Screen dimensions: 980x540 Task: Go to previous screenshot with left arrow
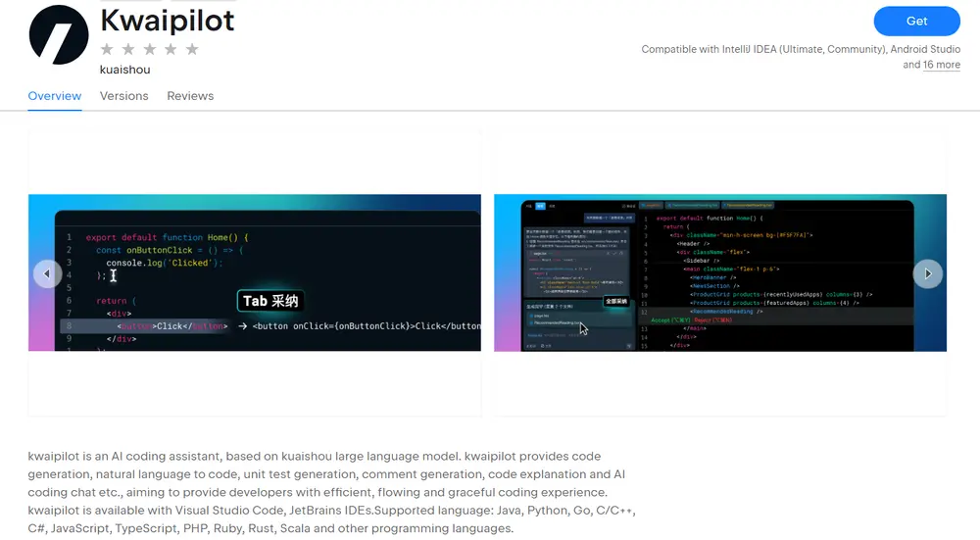(x=47, y=273)
